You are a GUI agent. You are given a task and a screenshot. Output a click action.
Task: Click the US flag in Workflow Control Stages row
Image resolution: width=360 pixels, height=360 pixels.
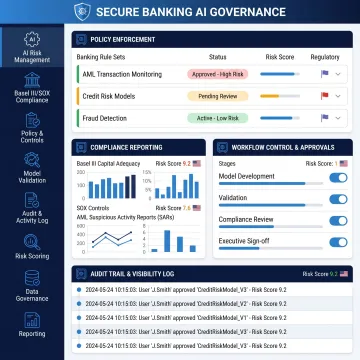(344, 164)
